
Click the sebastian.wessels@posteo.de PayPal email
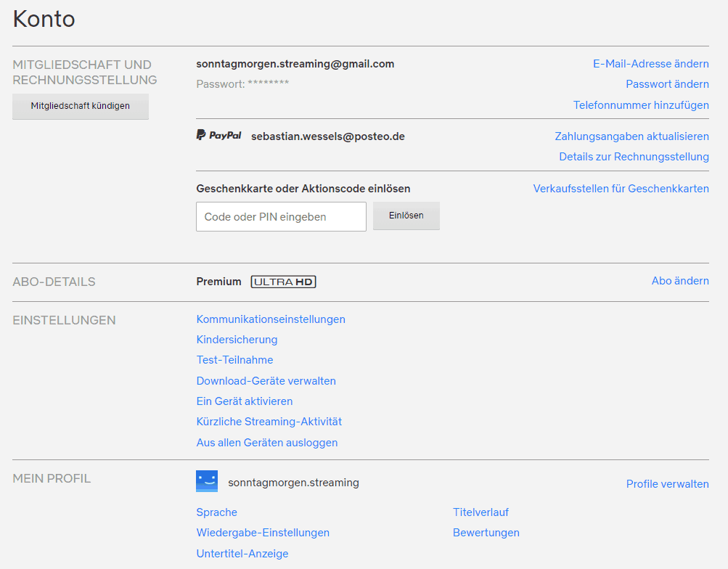[328, 136]
